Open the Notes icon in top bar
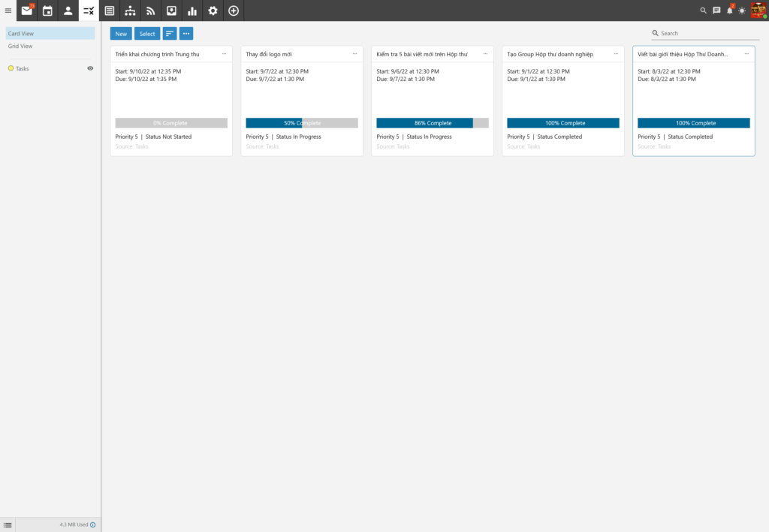 (x=110, y=11)
